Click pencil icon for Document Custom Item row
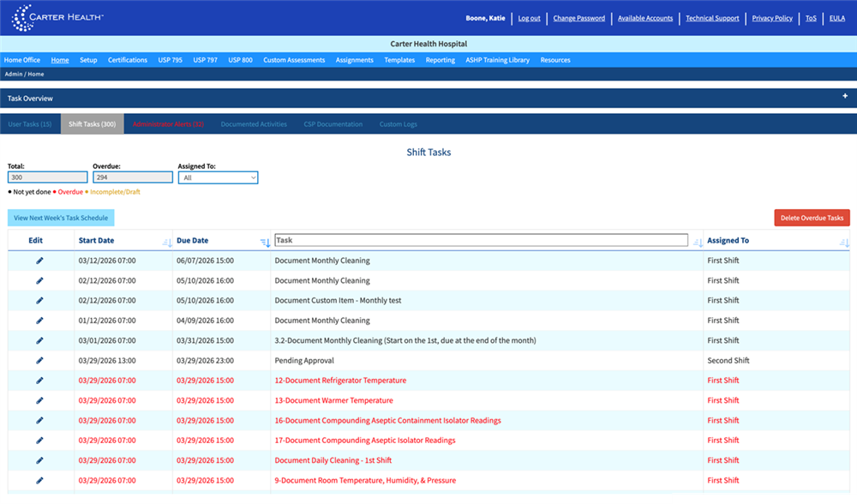The height and width of the screenshot is (504, 857). click(39, 301)
